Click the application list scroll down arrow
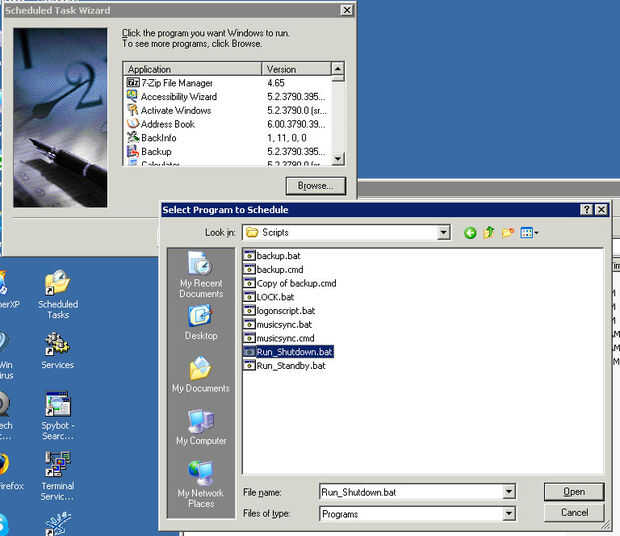The image size is (620, 536). click(337, 159)
